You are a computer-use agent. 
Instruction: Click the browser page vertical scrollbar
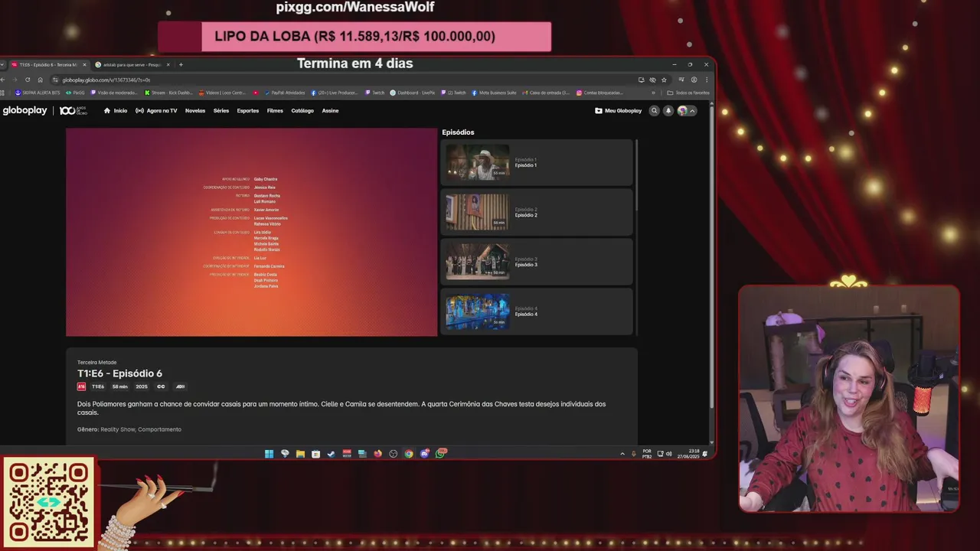click(x=713, y=256)
